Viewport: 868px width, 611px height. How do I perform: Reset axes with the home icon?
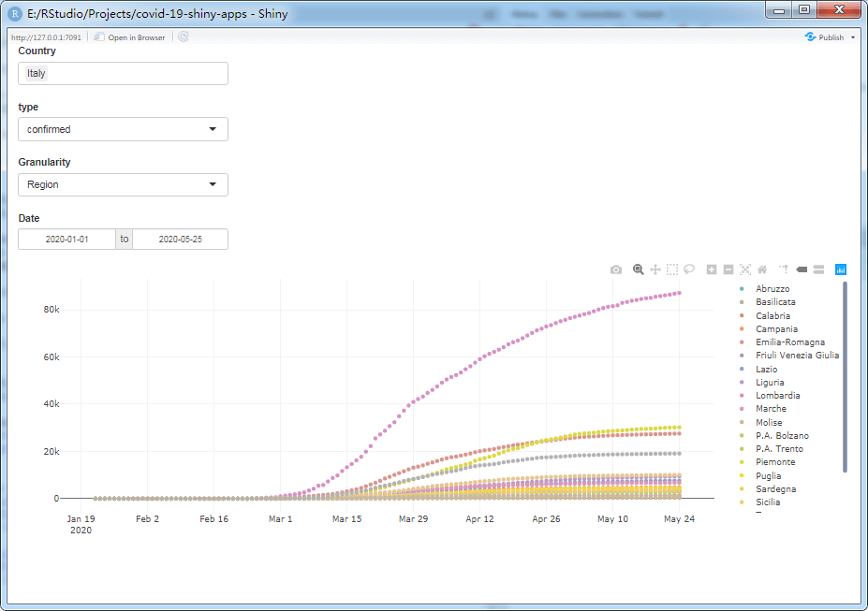coord(762,269)
